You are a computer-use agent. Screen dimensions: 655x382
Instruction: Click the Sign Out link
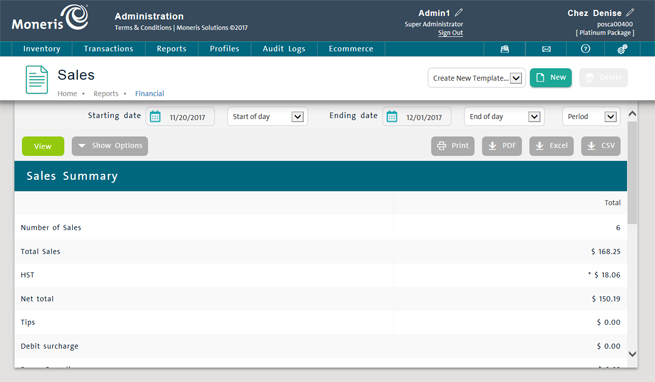(450, 33)
